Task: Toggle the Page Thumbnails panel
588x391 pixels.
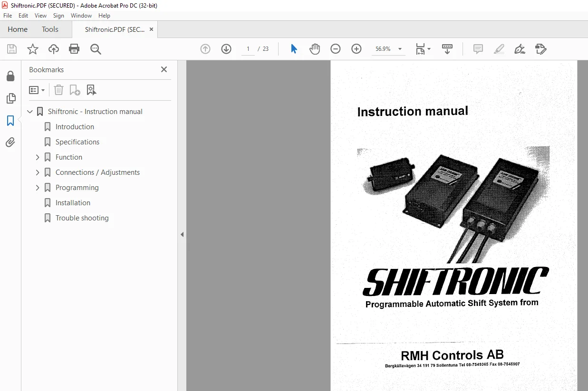Action: (10, 98)
